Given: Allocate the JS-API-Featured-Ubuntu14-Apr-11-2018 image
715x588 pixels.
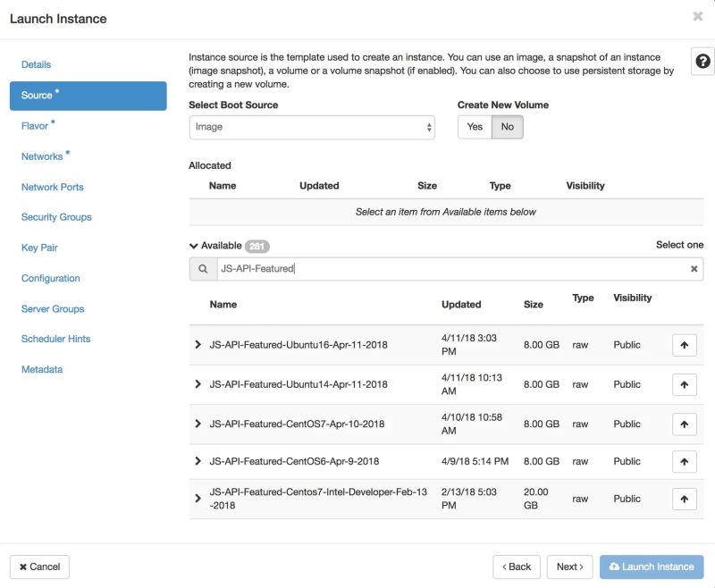Looking at the screenshot, I should 684,384.
